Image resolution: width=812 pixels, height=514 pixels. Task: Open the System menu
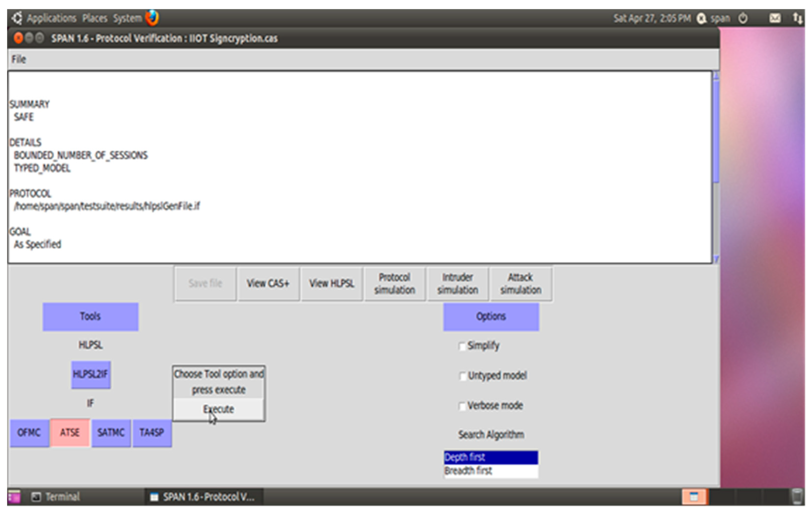point(127,18)
